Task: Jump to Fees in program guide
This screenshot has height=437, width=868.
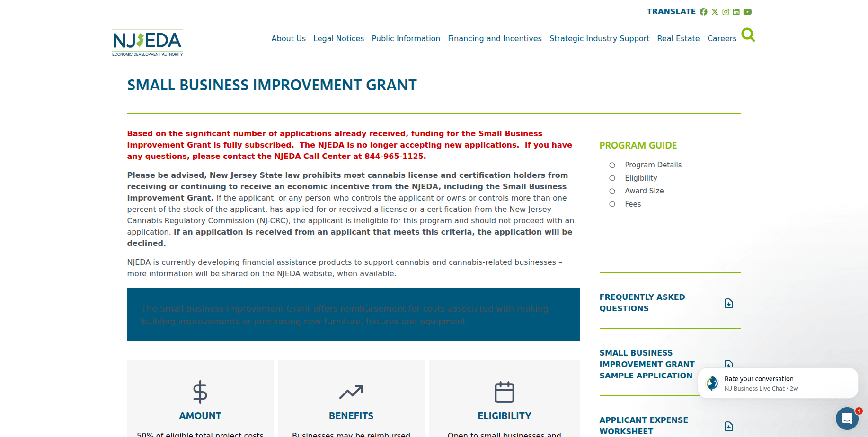Action: point(633,204)
